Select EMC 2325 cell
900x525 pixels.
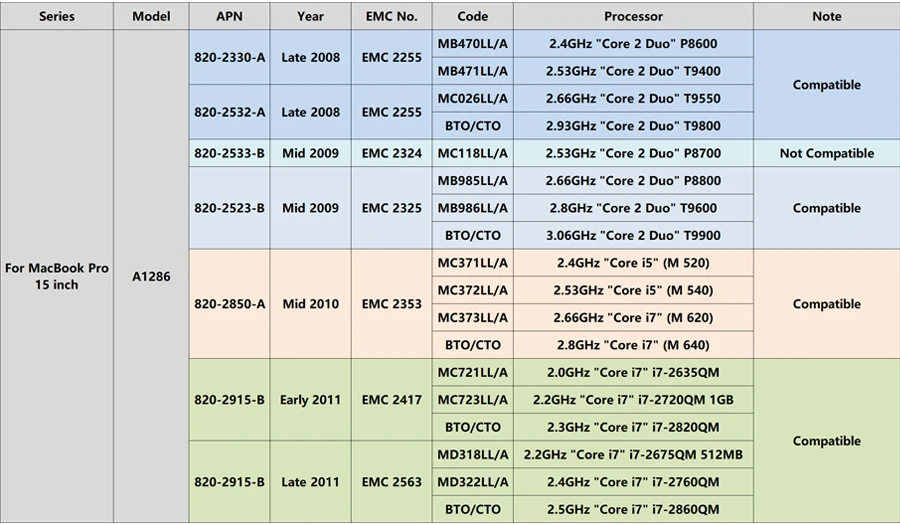pyautogui.click(x=391, y=208)
